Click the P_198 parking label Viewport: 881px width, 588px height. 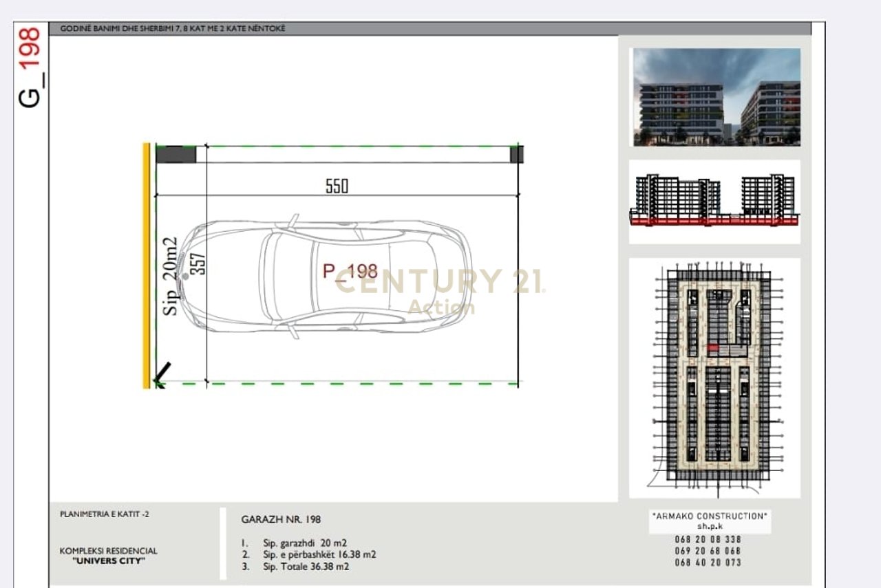click(350, 272)
